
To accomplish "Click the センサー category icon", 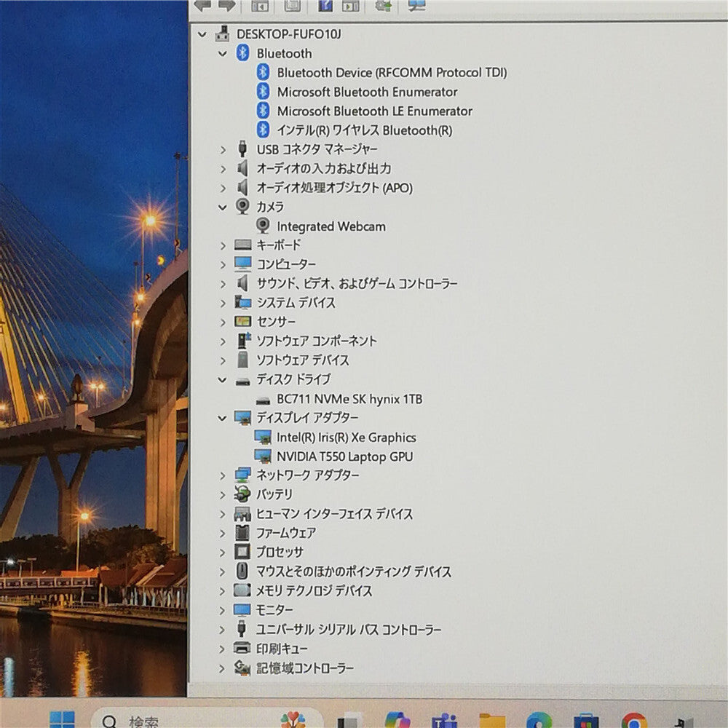I will point(243,321).
